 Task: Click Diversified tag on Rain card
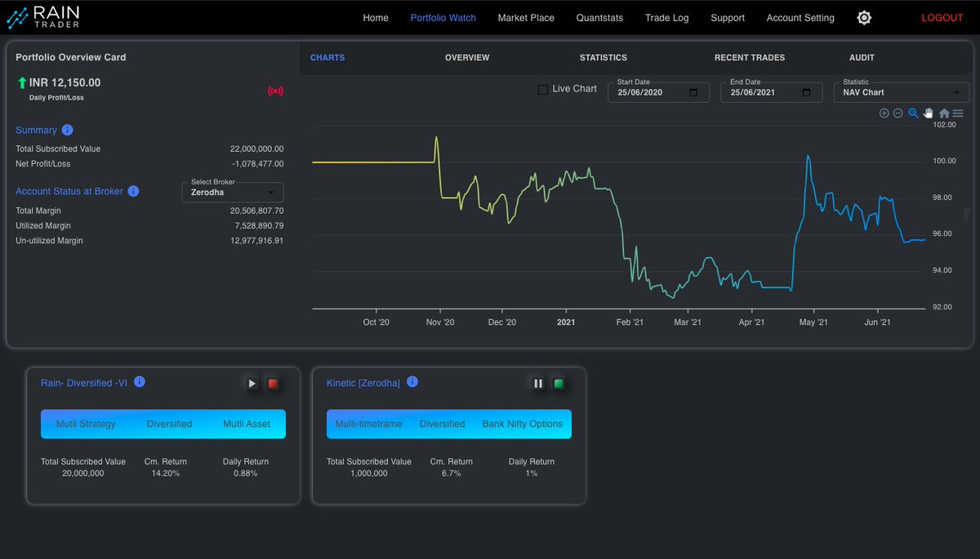point(169,424)
